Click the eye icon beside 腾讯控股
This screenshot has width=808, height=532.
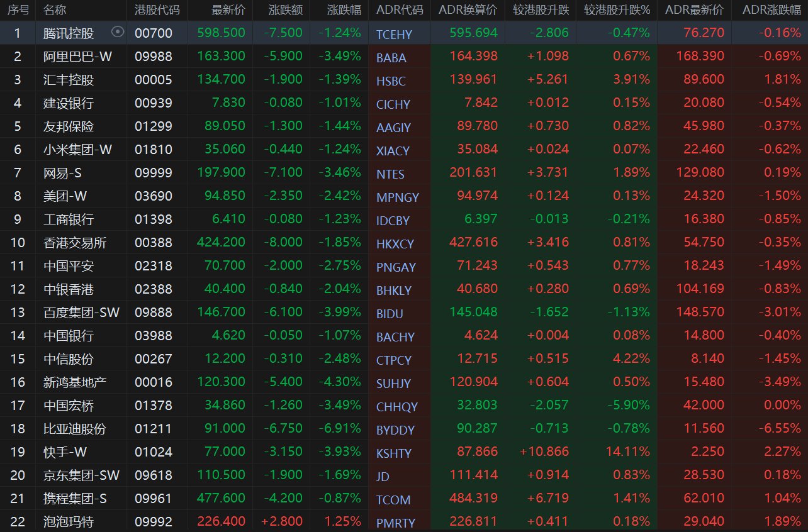pyautogui.click(x=118, y=32)
